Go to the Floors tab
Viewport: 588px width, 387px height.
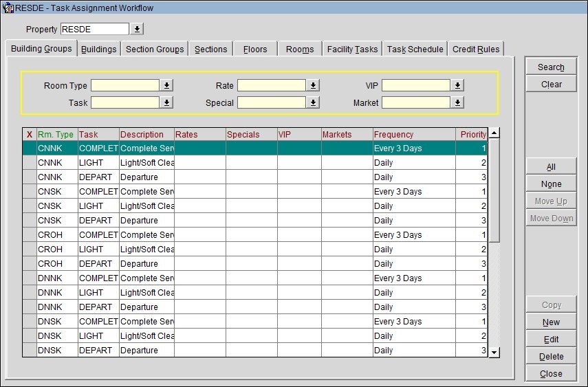[x=255, y=49]
